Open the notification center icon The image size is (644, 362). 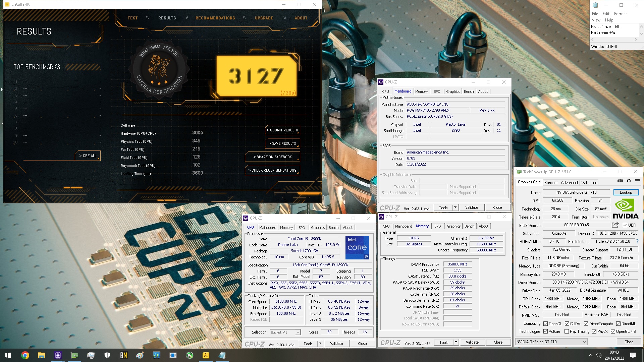coord(633,355)
